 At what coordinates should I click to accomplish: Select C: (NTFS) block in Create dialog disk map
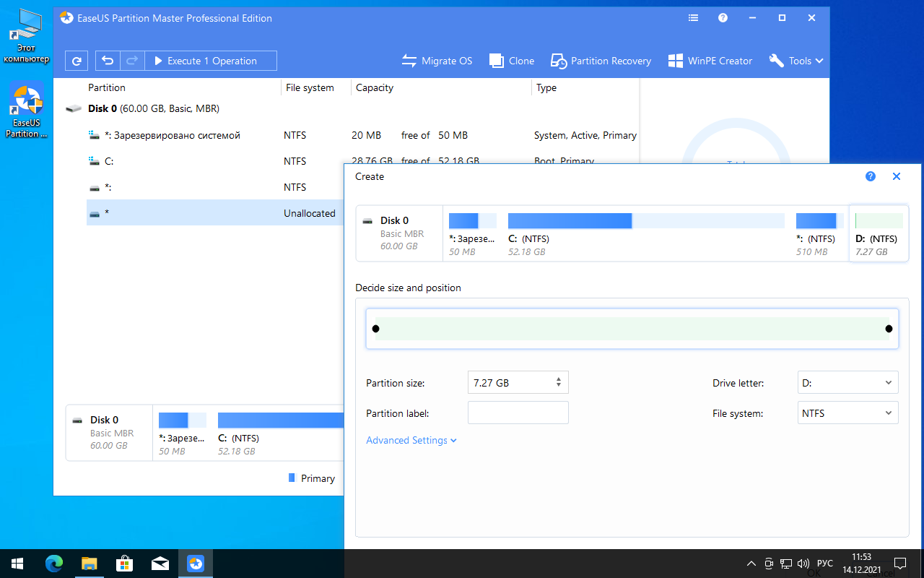coord(646,234)
